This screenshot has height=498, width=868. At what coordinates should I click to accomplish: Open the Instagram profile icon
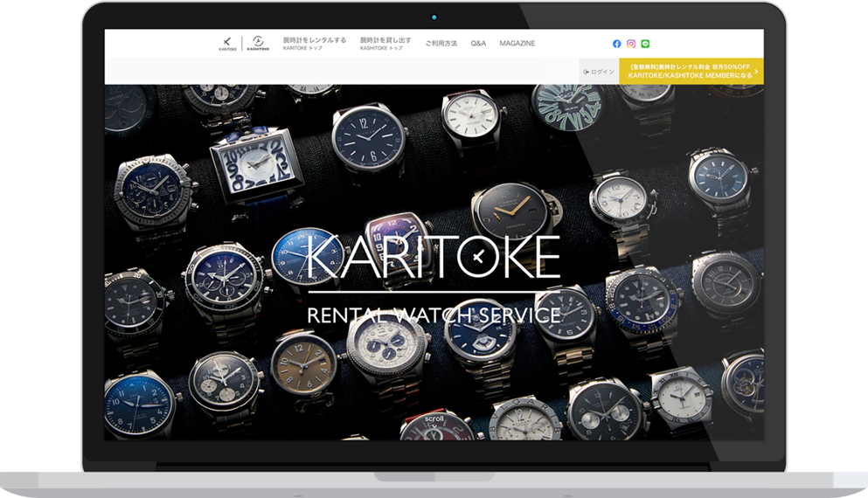pos(631,44)
